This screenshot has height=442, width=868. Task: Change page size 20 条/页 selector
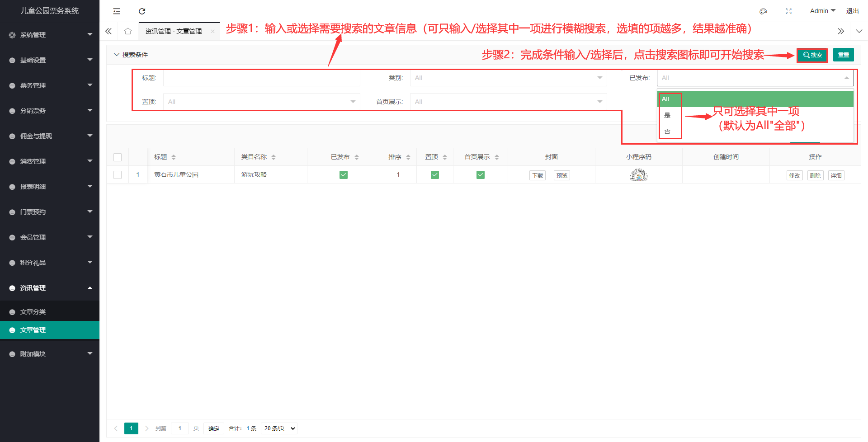[279, 428]
